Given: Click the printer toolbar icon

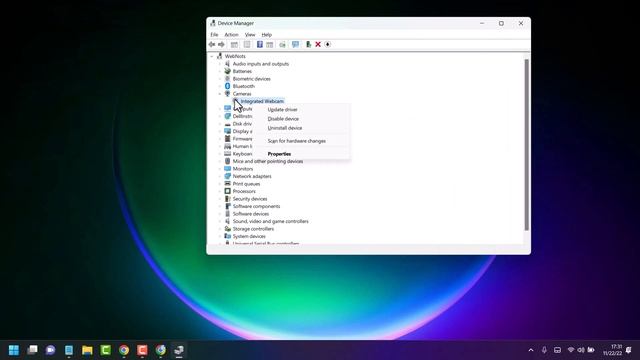Looking at the screenshot, I should point(282,44).
